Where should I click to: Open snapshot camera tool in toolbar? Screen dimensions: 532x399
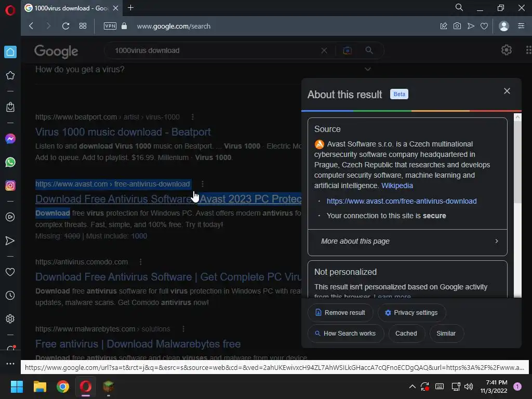457,26
